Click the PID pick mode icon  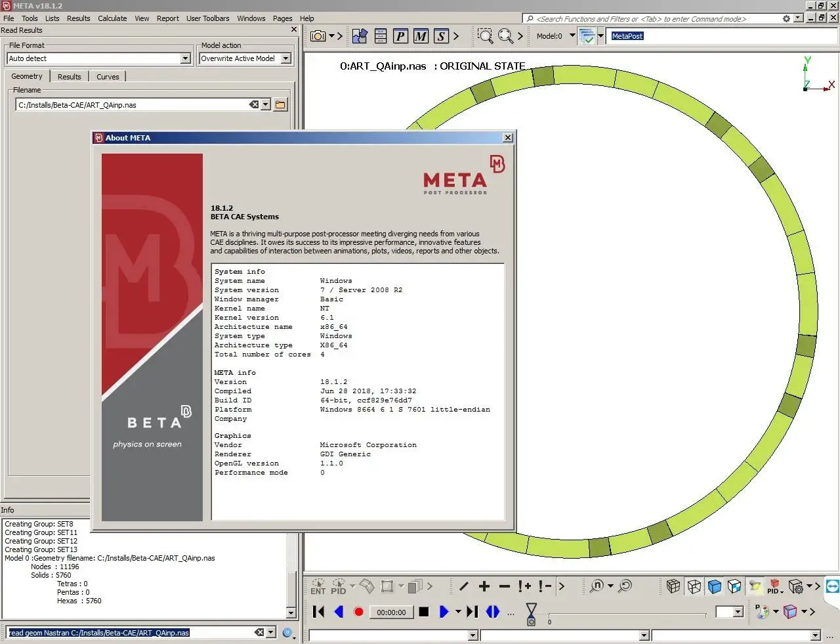[x=339, y=586]
